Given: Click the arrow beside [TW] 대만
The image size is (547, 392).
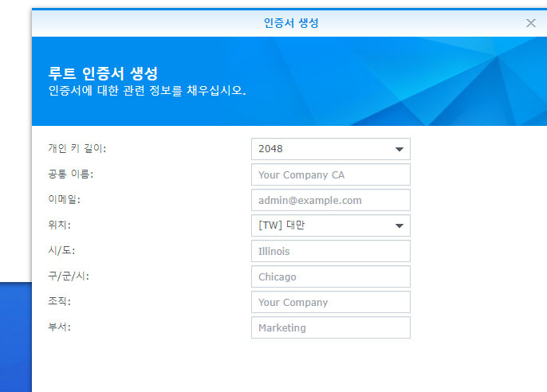Looking at the screenshot, I should pos(399,225).
